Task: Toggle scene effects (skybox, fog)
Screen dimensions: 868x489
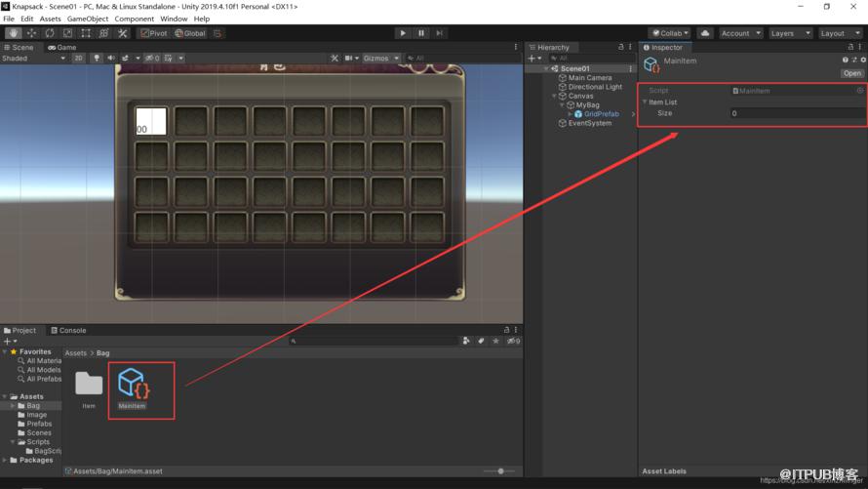Action: pos(125,59)
